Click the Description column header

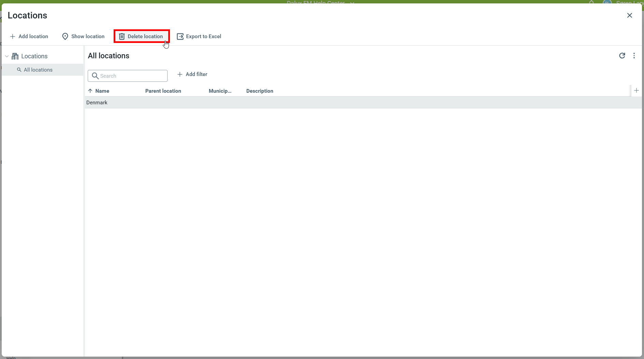coord(259,91)
